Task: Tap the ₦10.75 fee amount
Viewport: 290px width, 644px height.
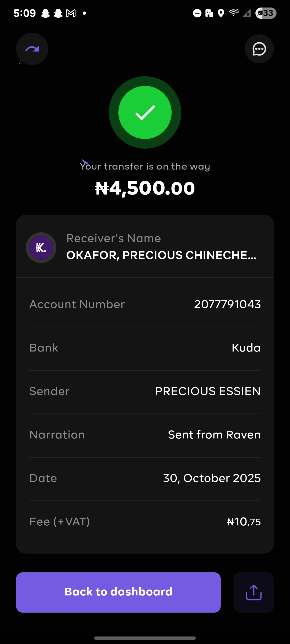Action: point(244,522)
